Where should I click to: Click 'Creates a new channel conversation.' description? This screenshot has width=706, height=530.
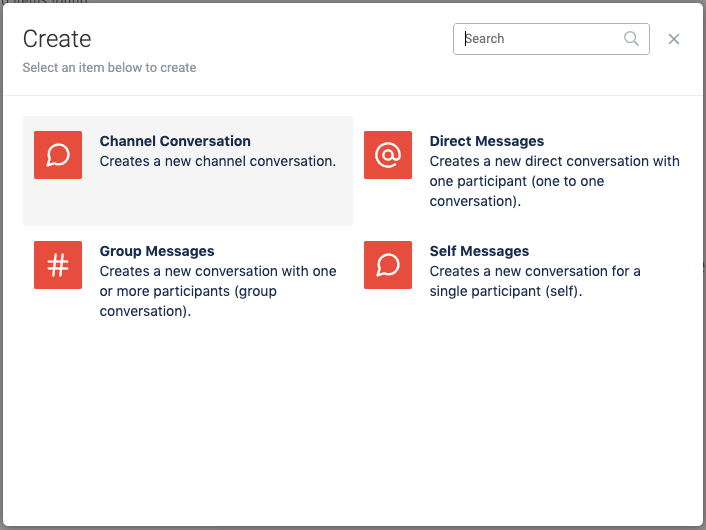pos(218,161)
